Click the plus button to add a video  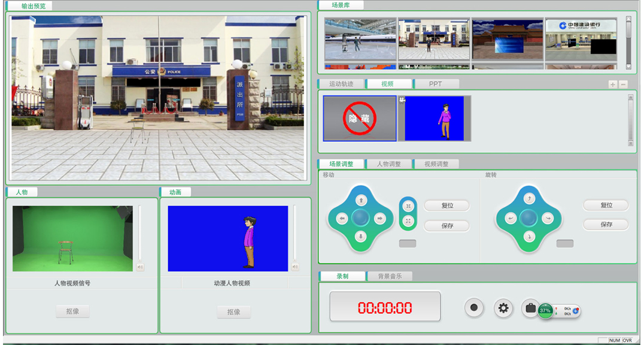coord(612,84)
